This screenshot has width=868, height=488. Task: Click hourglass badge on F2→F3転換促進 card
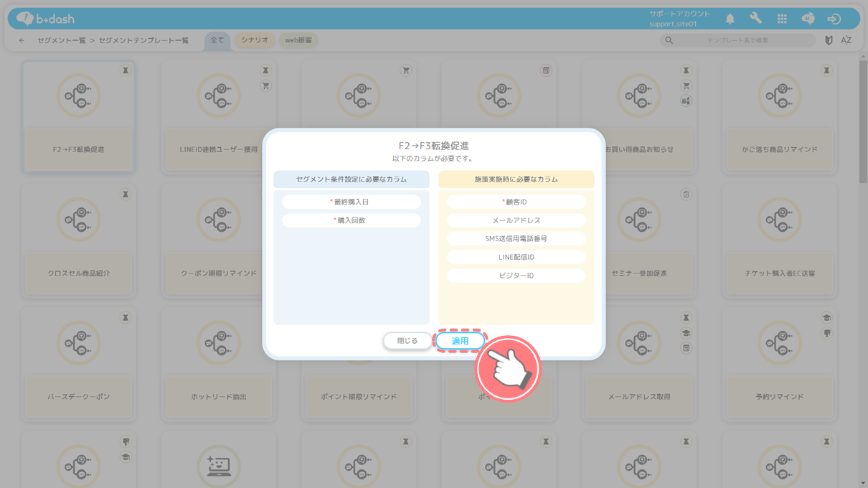(125, 71)
